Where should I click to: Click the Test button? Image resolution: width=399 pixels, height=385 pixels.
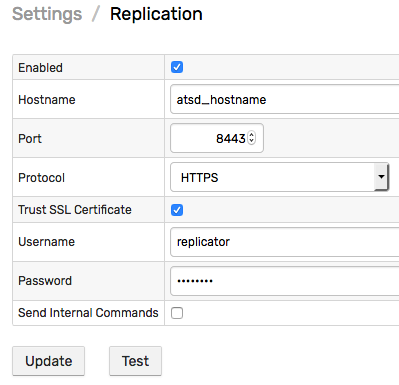pos(135,361)
